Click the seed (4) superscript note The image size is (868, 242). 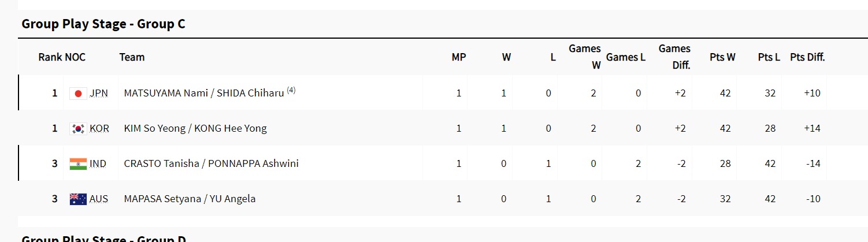(291, 90)
